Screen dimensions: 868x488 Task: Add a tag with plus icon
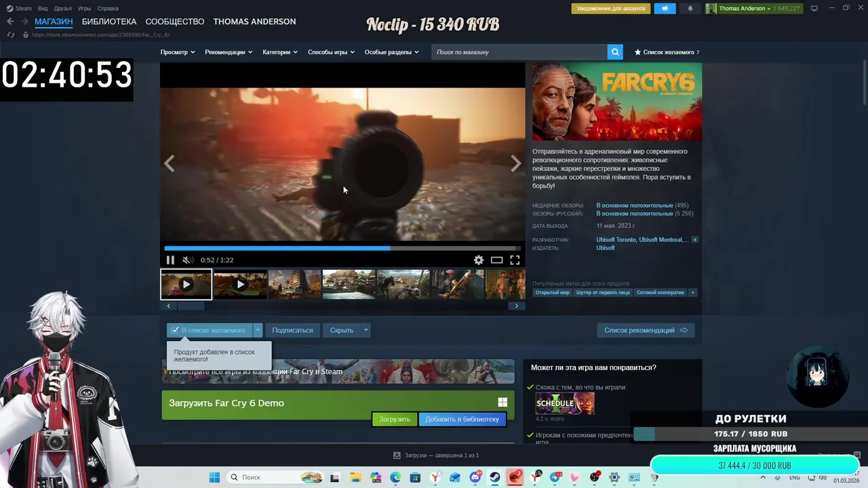tap(692, 293)
